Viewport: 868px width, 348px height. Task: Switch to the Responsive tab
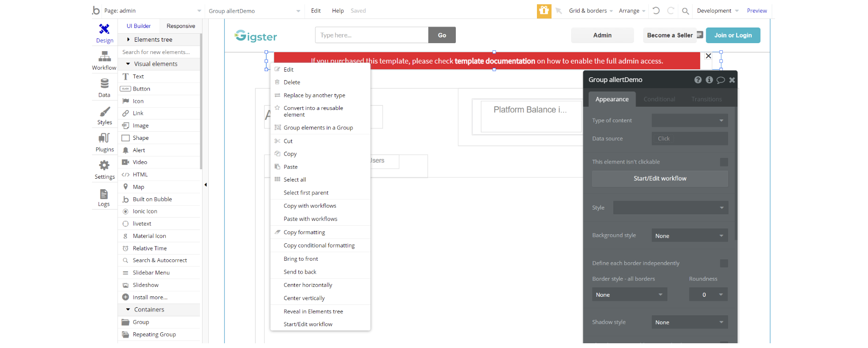pyautogui.click(x=181, y=26)
